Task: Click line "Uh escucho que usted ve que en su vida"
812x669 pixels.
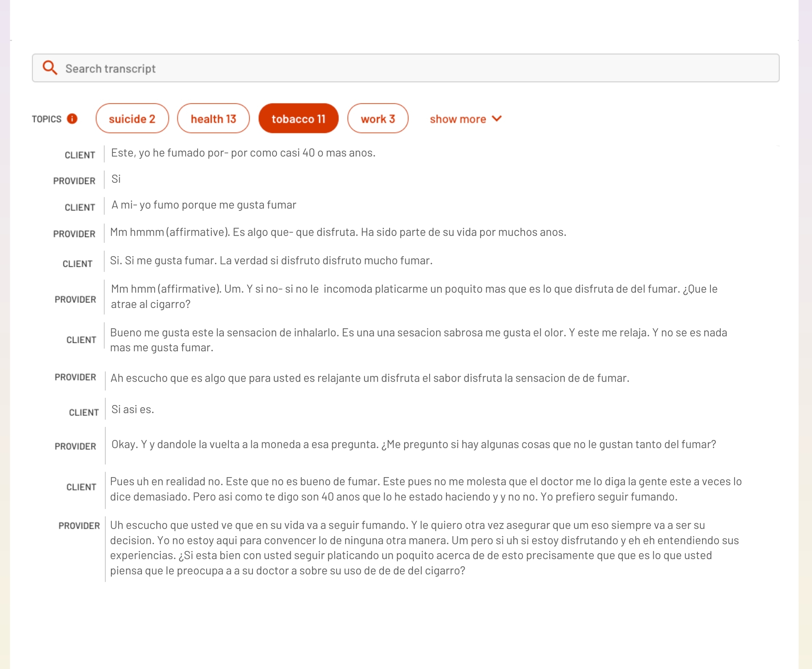Action: click(424, 548)
